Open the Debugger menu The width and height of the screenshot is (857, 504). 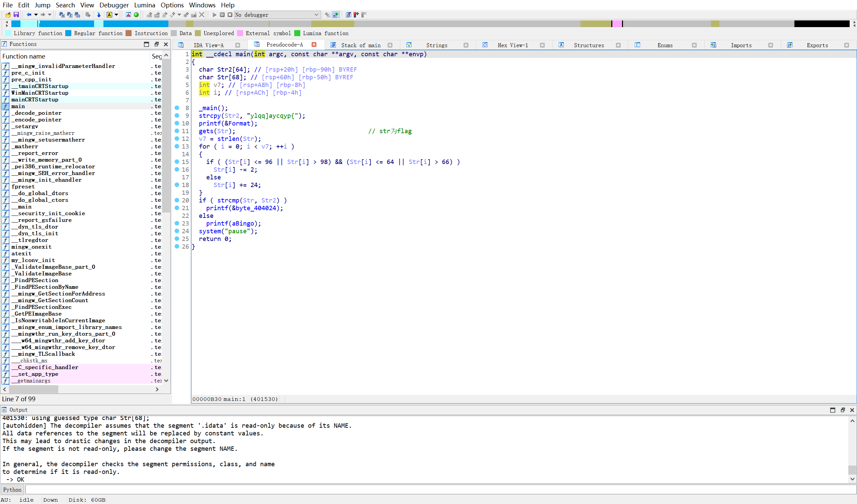114,5
